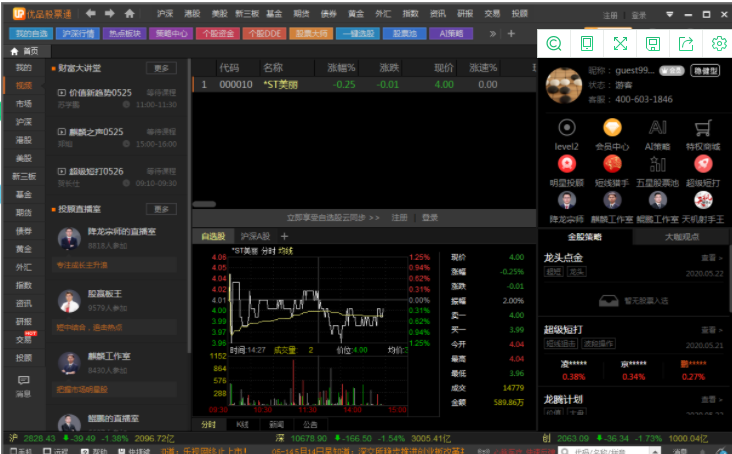Click the save disk icon in top-right toolbar
This screenshot has height=454, width=732.
(652, 44)
